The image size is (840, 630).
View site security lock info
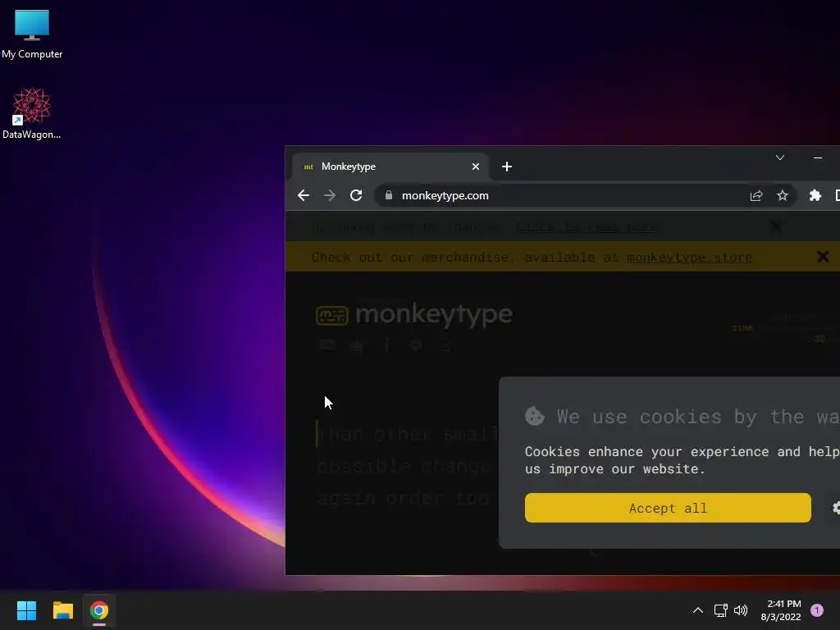tap(389, 195)
